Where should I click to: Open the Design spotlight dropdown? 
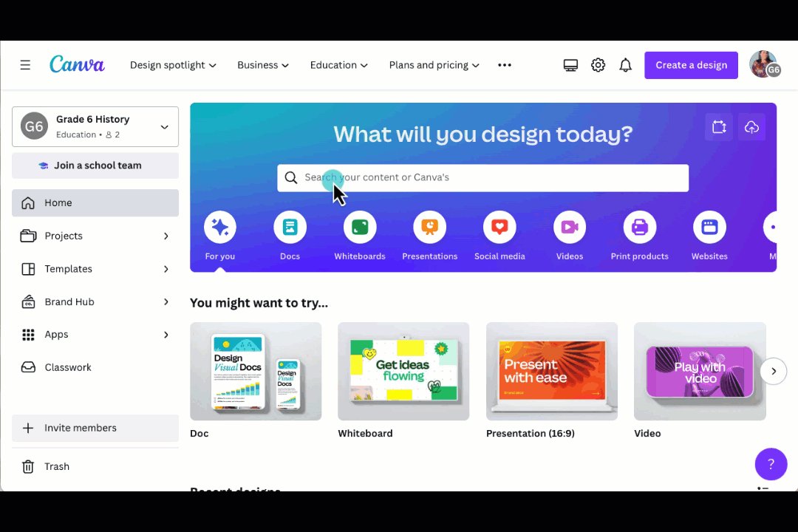tap(173, 65)
